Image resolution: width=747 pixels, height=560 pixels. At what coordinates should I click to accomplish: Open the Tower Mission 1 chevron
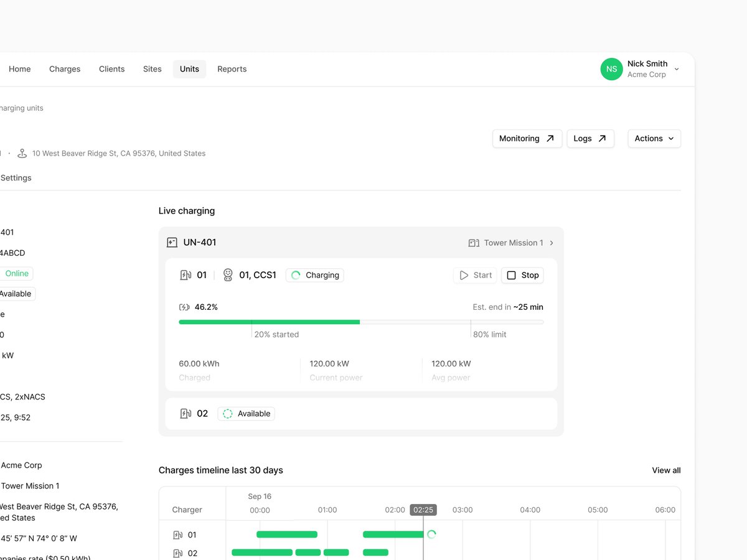tap(552, 243)
